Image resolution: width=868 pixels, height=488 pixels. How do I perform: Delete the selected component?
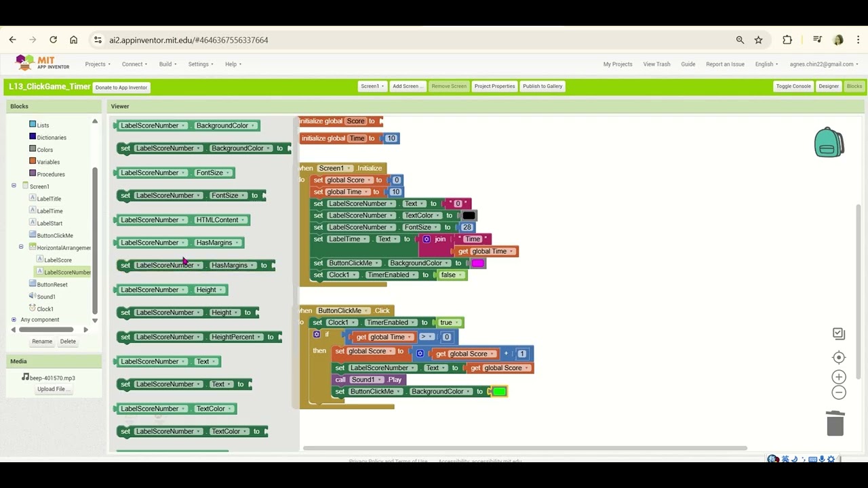coord(68,342)
